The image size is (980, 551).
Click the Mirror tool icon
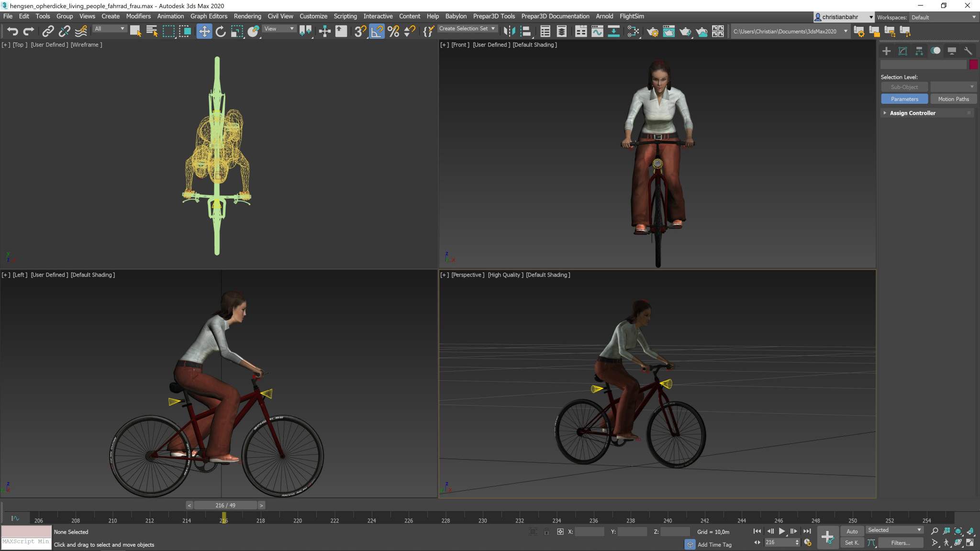click(509, 32)
